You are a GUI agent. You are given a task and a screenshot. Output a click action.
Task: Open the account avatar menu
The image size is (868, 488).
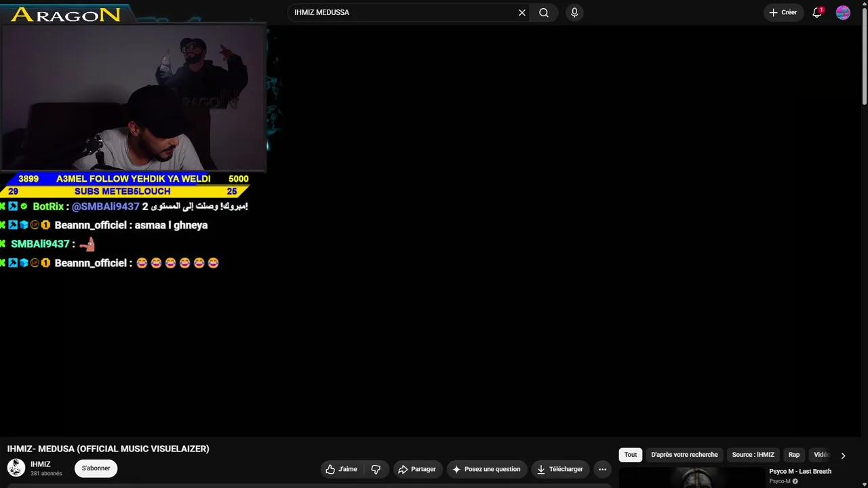pos(843,12)
